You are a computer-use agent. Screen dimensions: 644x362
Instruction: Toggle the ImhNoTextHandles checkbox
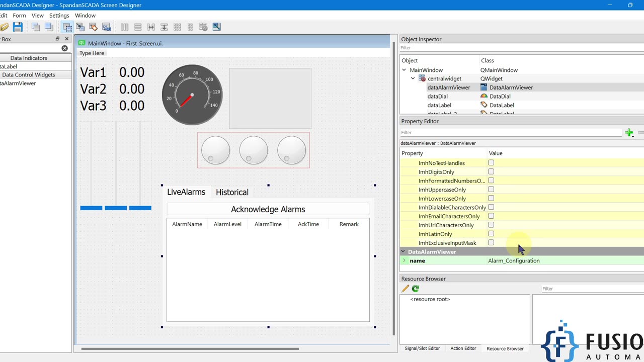(x=491, y=163)
